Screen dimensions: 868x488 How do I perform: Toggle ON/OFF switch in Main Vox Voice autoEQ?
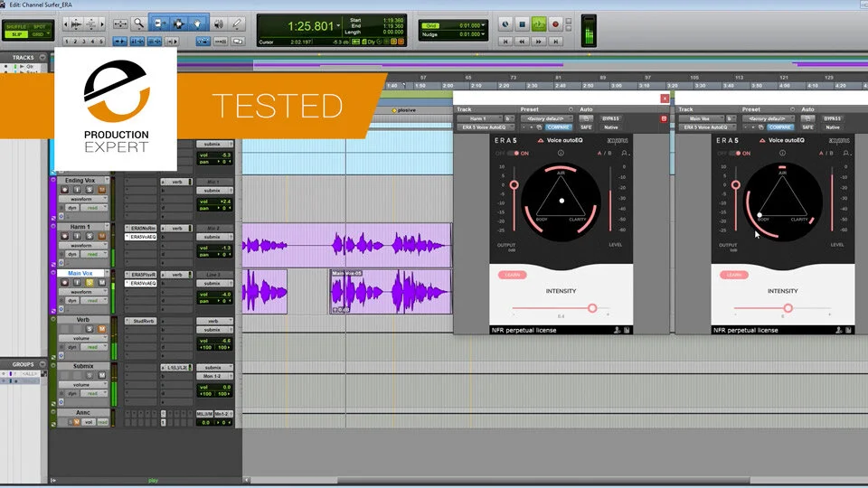click(x=734, y=154)
